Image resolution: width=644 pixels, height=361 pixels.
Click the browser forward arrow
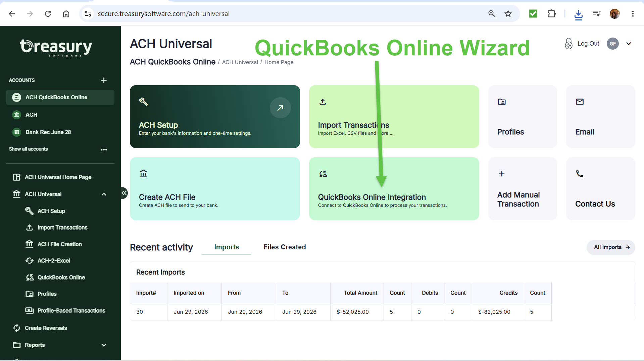click(30, 14)
